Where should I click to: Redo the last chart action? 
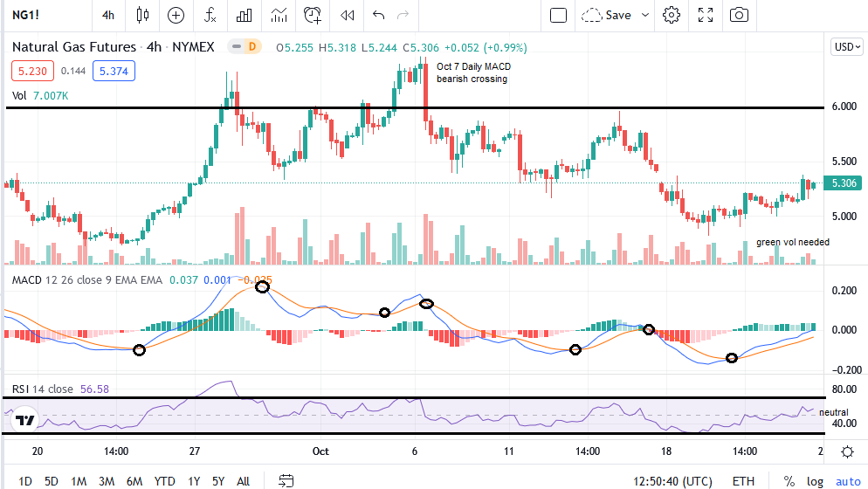(x=403, y=15)
